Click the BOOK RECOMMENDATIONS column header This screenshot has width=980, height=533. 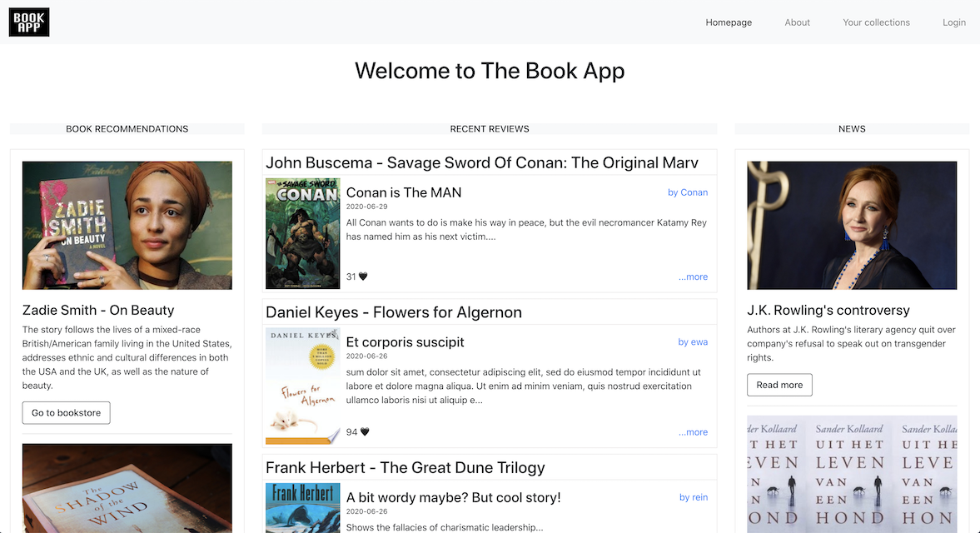click(x=127, y=129)
